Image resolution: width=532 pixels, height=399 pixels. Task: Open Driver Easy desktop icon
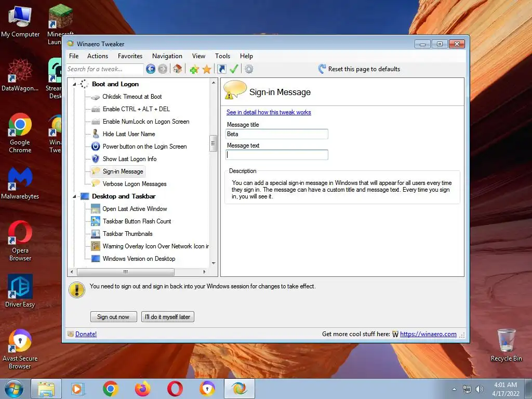(x=20, y=291)
